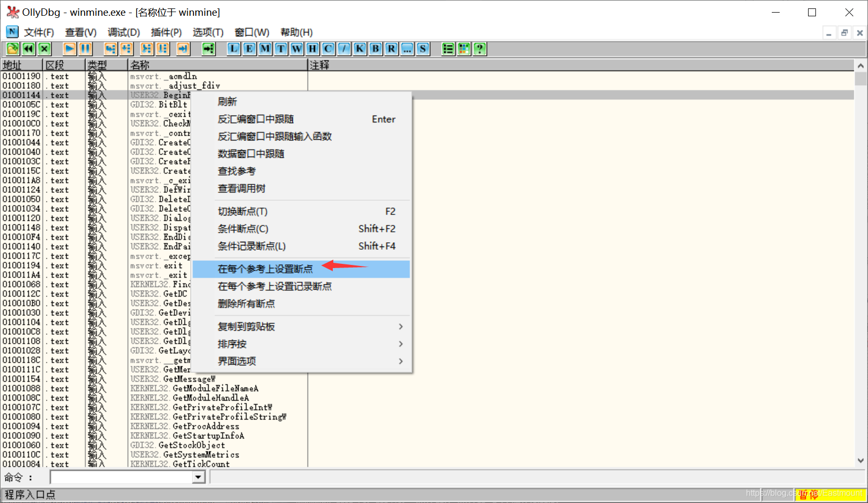Click the Close program X toolbar icon
The height and width of the screenshot is (503, 868).
tap(44, 49)
